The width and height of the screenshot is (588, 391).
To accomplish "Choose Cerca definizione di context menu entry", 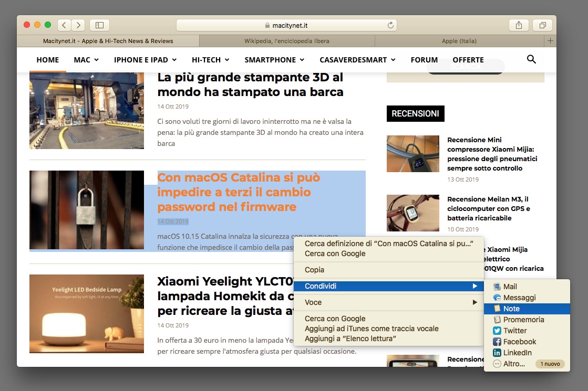I will pyautogui.click(x=388, y=244).
